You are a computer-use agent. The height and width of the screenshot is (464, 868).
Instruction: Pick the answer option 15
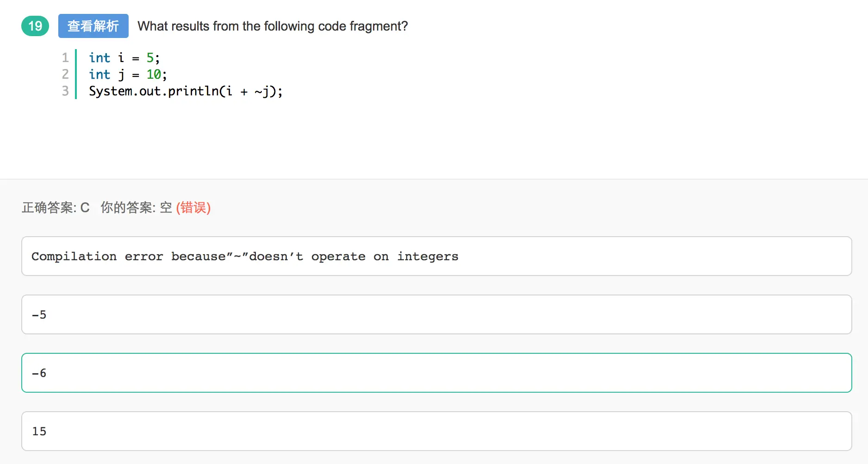click(x=436, y=431)
